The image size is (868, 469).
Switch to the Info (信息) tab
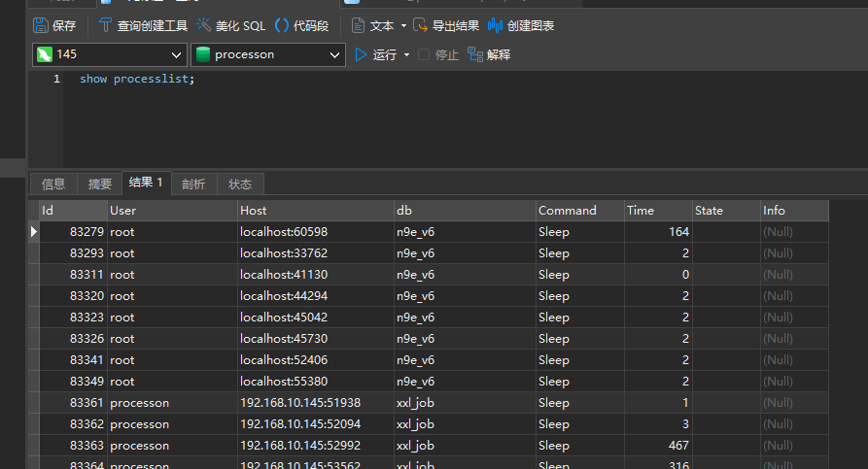tap(53, 184)
